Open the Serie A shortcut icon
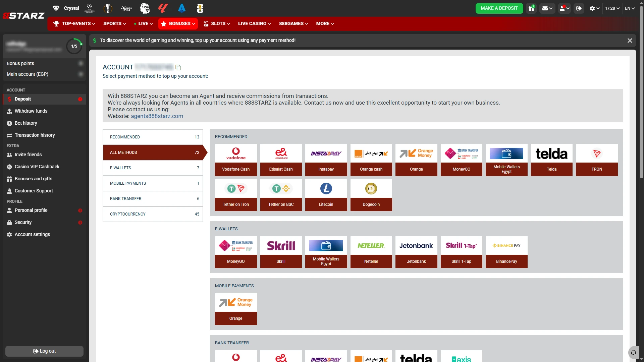 pyautogui.click(x=182, y=8)
